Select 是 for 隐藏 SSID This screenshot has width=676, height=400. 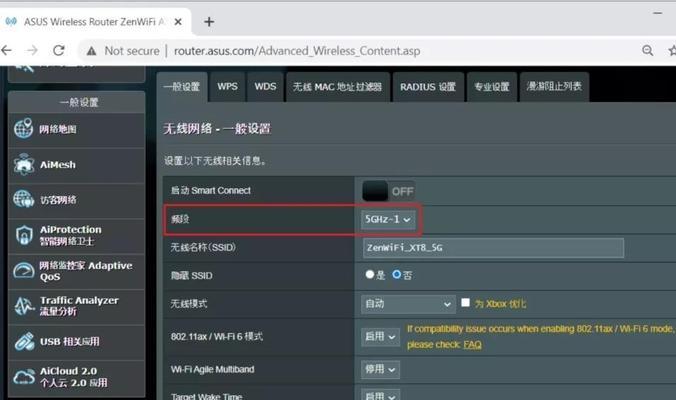pos(369,274)
